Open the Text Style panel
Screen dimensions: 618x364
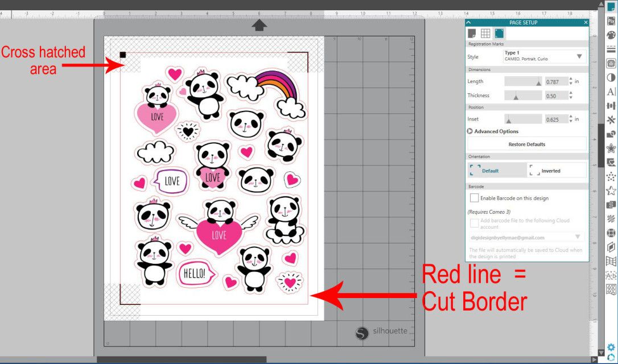(611, 92)
